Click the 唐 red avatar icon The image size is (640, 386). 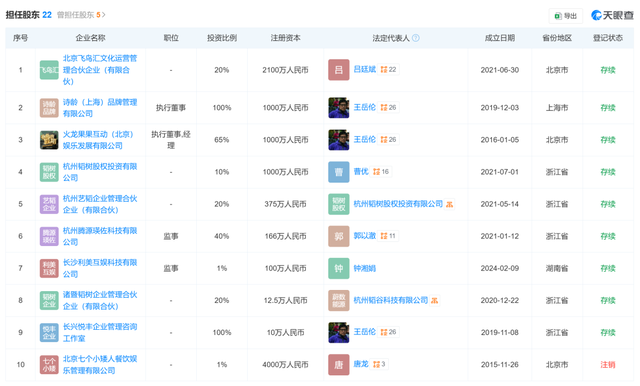coord(339,364)
